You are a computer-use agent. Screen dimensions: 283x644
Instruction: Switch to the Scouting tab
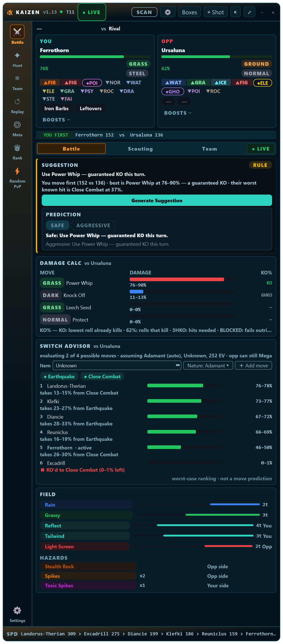[x=140, y=149]
